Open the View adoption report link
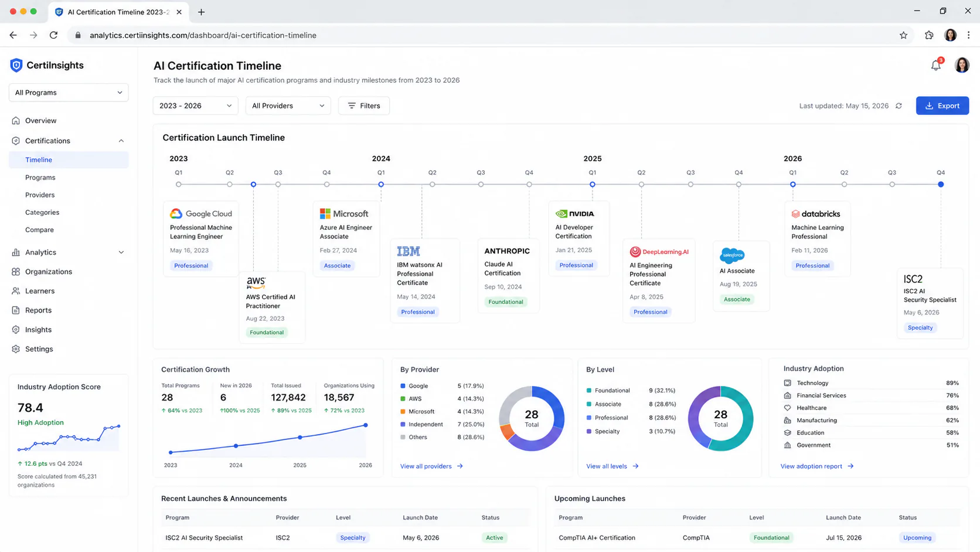 (x=817, y=466)
